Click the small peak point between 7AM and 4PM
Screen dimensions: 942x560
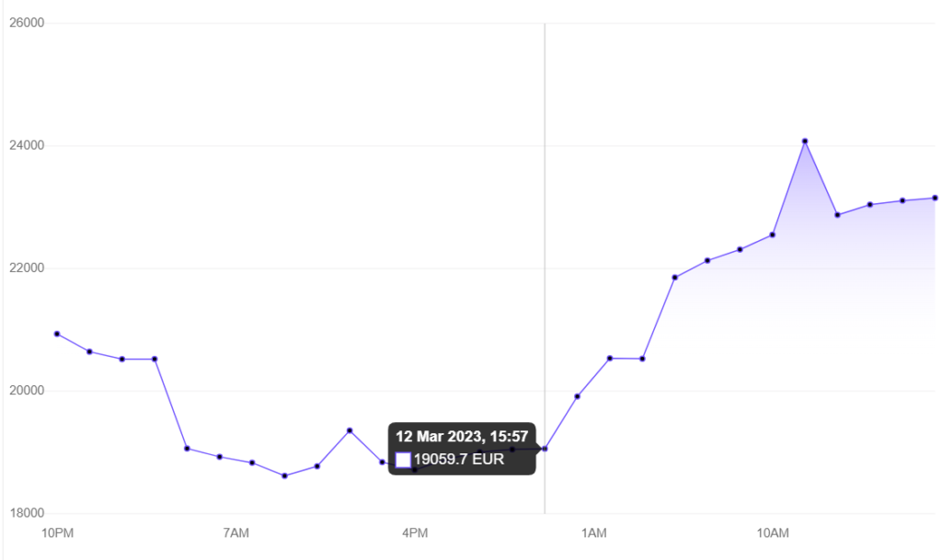350,430
